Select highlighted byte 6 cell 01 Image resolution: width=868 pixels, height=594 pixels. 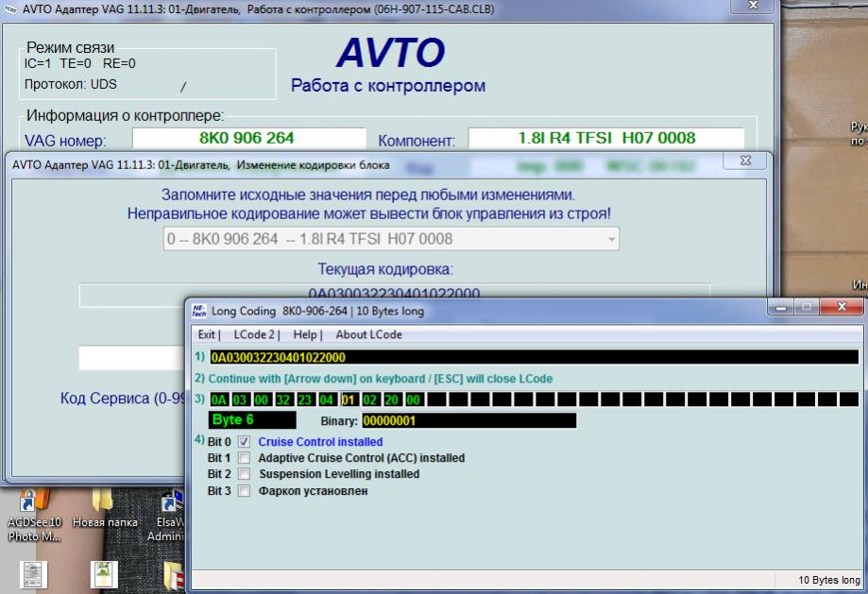(x=349, y=399)
